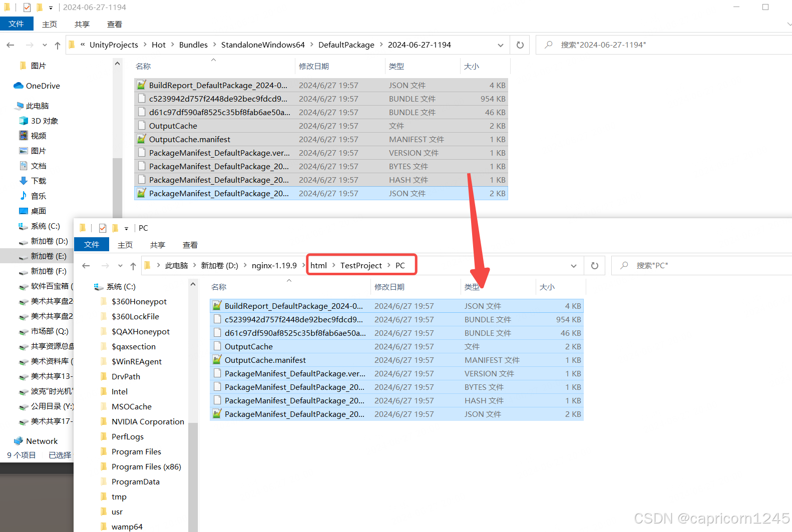Expand address bar history dropdown in top window

coord(501,45)
